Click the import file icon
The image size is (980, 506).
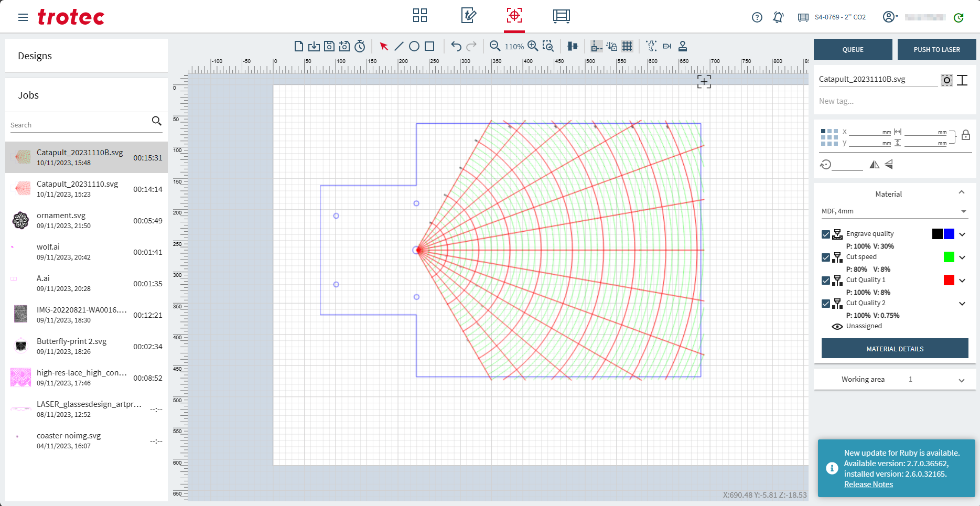tap(314, 46)
